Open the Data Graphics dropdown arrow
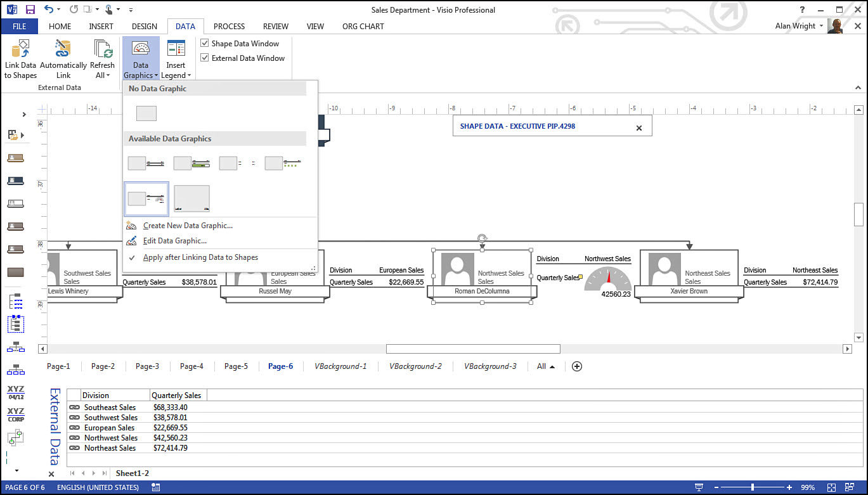 tap(156, 76)
